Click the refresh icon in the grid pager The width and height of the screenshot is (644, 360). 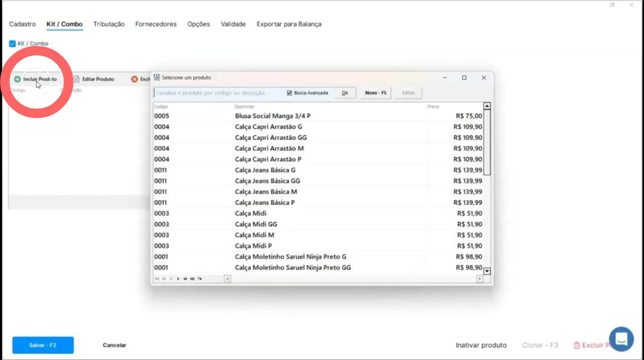coord(199,278)
